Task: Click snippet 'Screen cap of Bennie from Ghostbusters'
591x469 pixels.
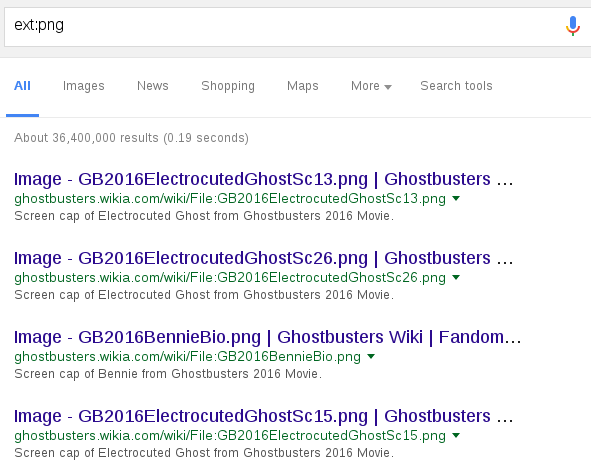Action: coord(168,374)
